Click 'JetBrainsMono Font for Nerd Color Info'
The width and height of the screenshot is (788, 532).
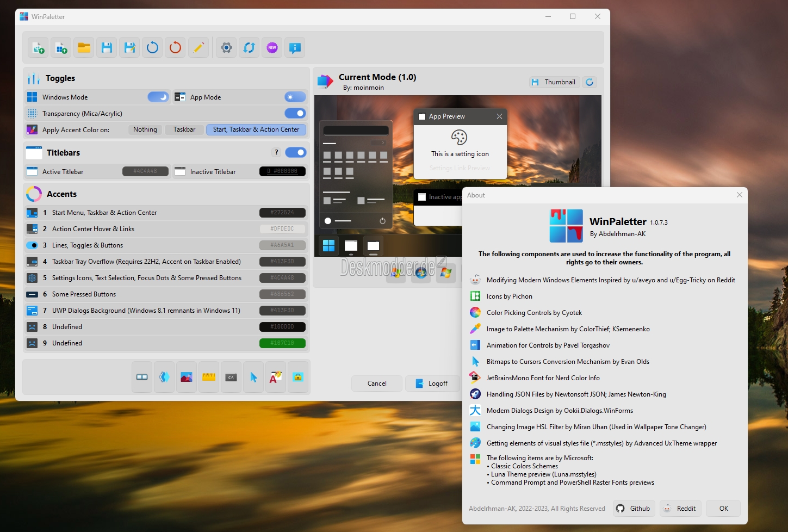tap(543, 378)
